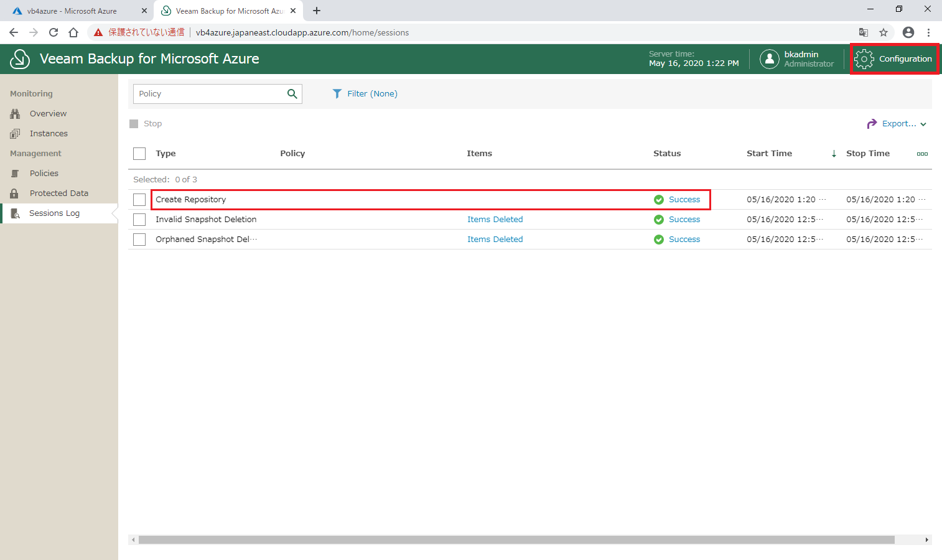Click browser home icon
This screenshot has height=560, width=942.
click(x=73, y=32)
